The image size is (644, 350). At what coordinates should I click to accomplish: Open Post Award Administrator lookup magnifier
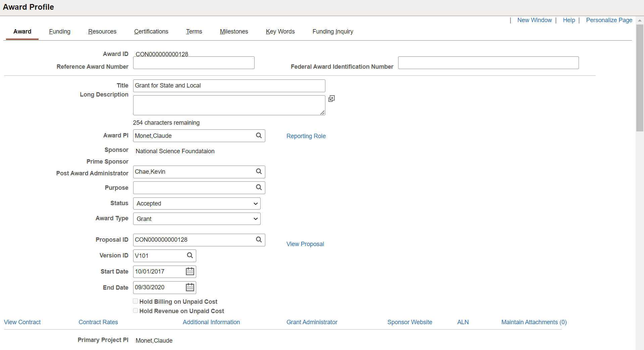pos(259,171)
